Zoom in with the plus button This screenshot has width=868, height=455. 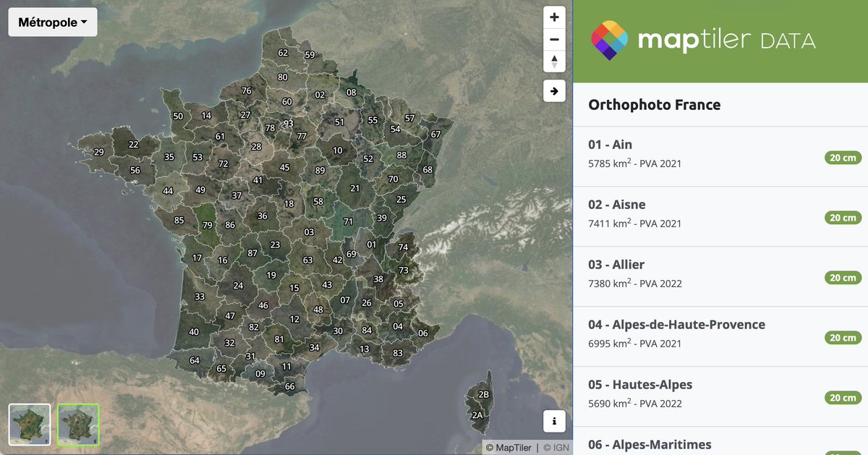pos(554,17)
